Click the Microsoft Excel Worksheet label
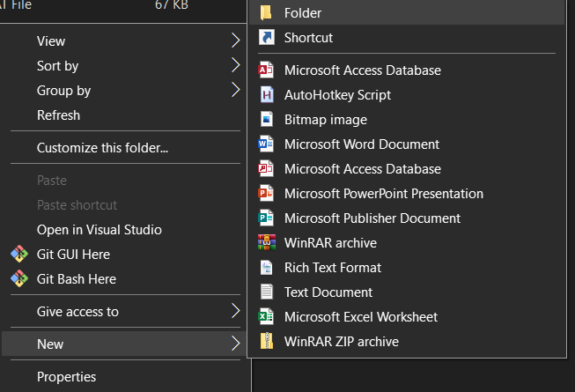This screenshot has width=575, height=392. pos(361,317)
